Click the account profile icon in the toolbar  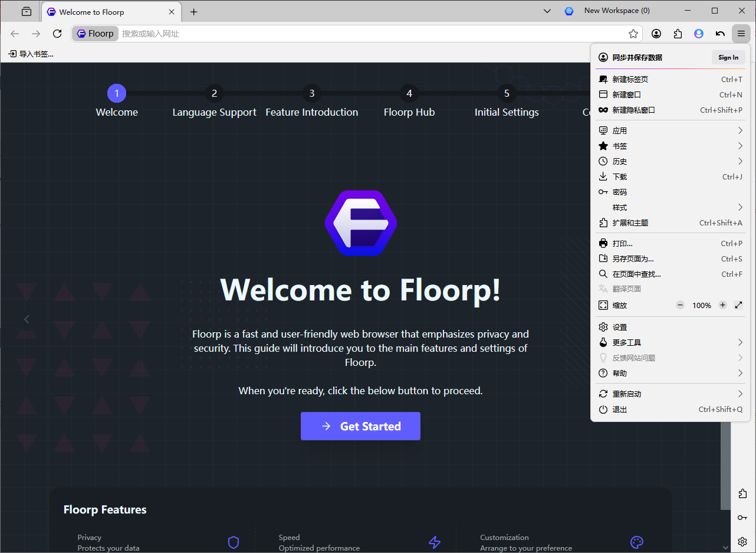tap(656, 34)
